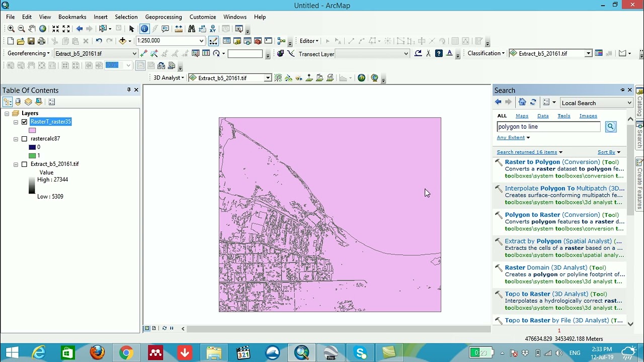Collapse the rastercalc87 layer legend

click(16, 139)
